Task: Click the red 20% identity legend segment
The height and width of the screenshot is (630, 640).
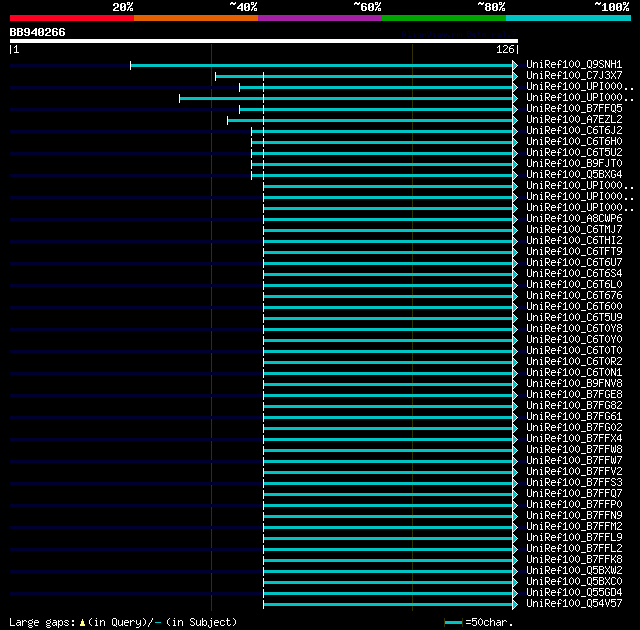Action: click(72, 18)
